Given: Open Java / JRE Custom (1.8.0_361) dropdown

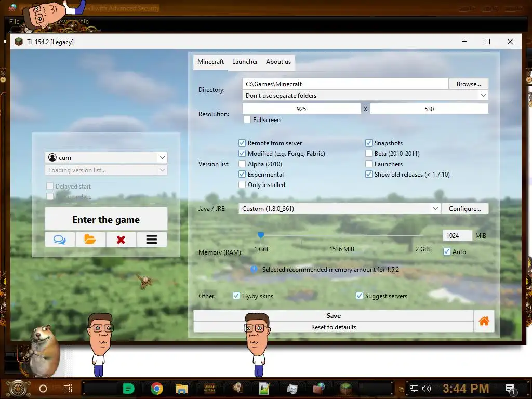Looking at the screenshot, I should coord(339,209).
